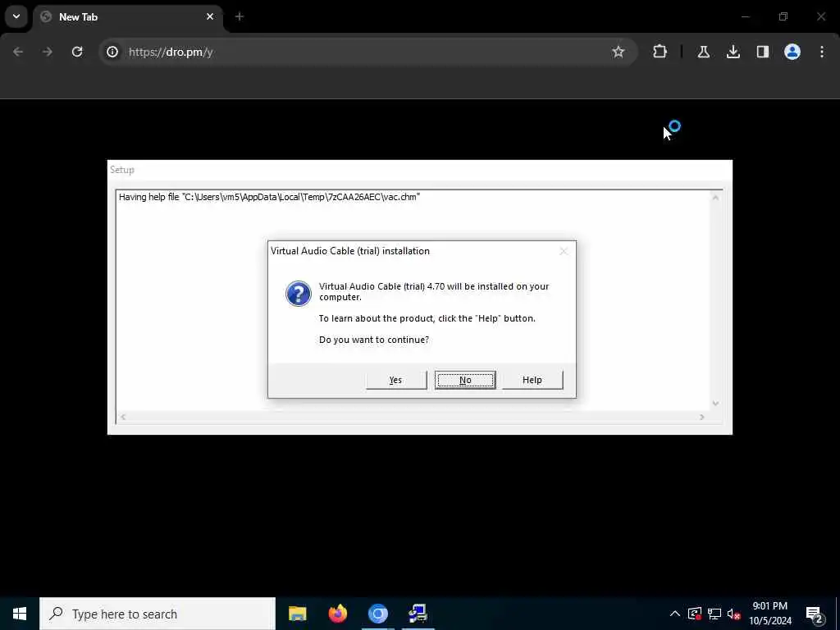The image size is (840, 630).
Task: Minimize the Chrome window
Action: point(745,16)
